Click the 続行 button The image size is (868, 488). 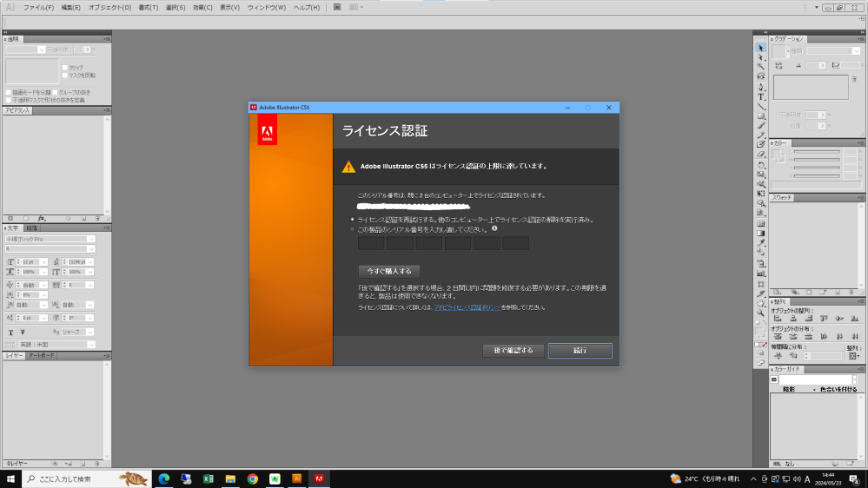(580, 350)
